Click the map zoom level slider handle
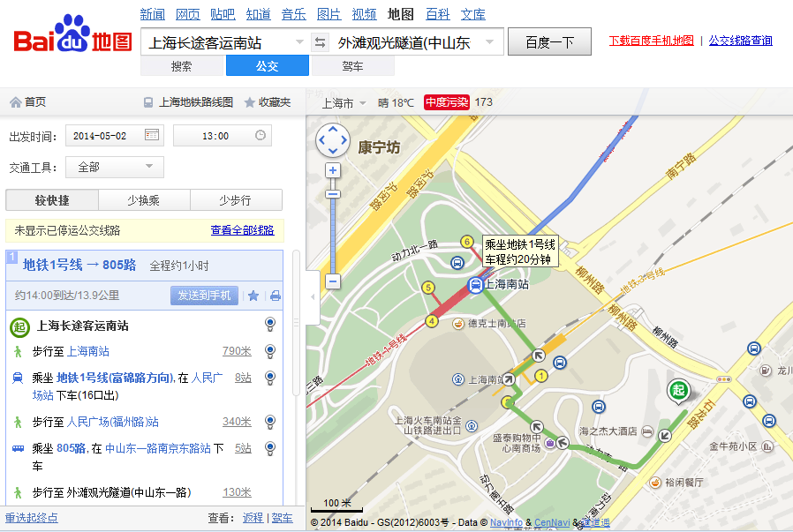 tap(332, 194)
